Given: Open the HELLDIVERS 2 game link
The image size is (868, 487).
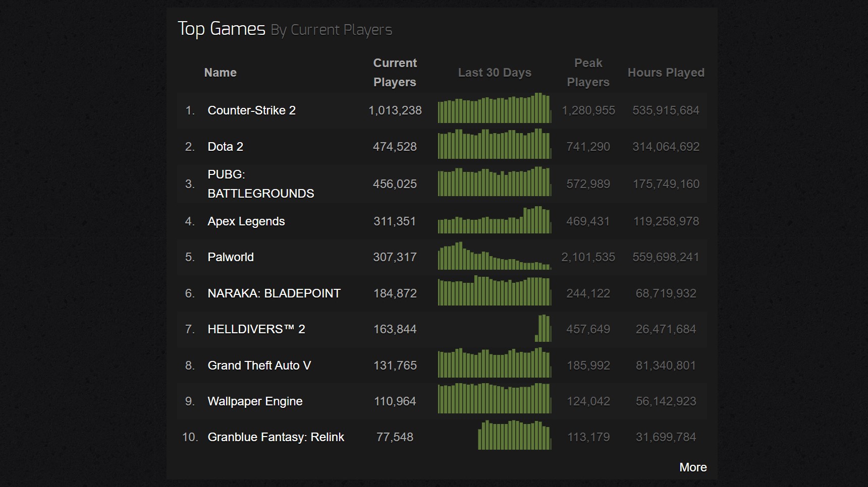Looking at the screenshot, I should pos(256,329).
